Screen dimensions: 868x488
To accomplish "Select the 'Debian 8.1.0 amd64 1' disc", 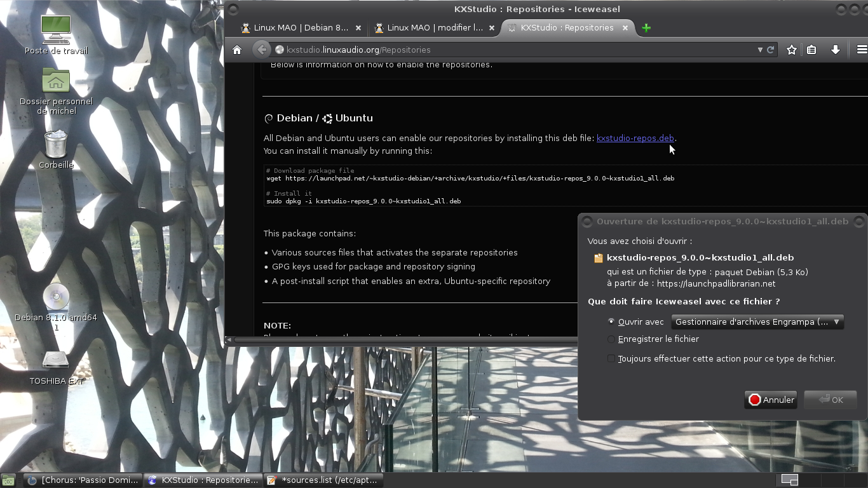I will point(56,308).
